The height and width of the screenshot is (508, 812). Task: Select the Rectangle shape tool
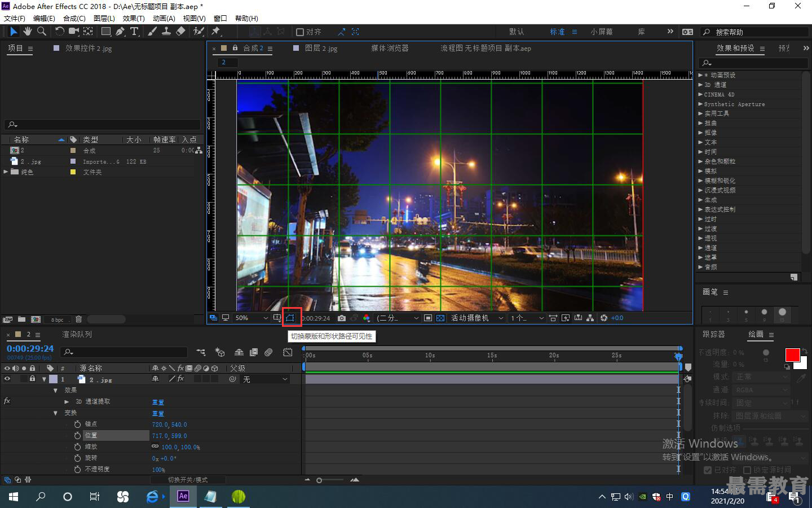[x=106, y=32]
